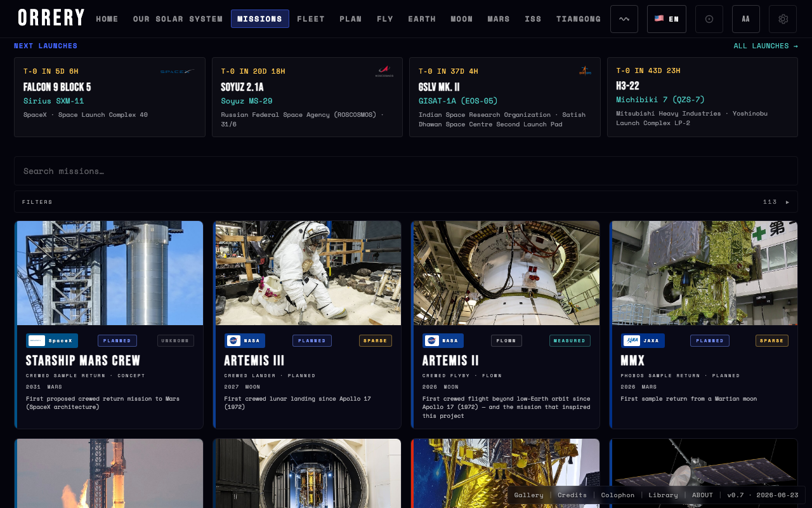The width and height of the screenshot is (812, 508).
Task: Open the H3-22 launch card
Action: coord(702,97)
